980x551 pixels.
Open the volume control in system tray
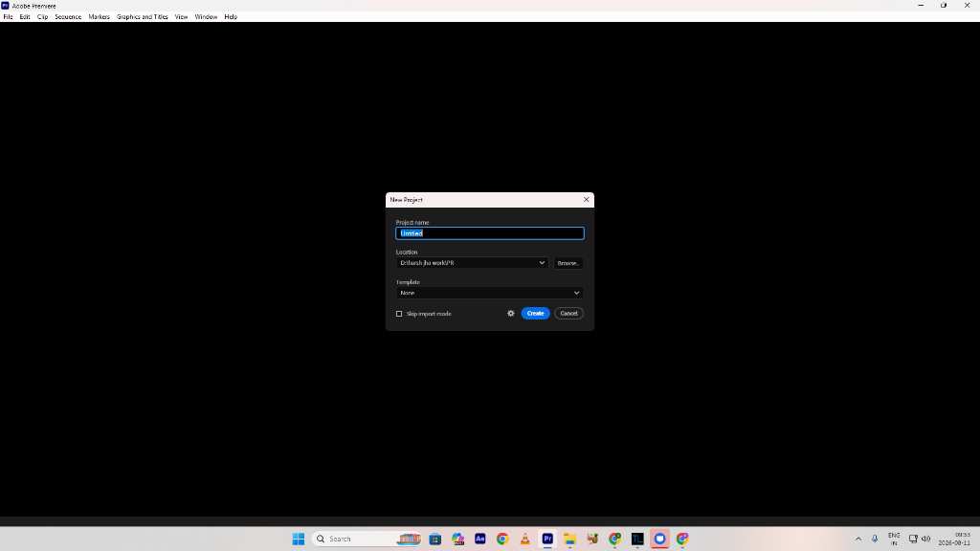pos(925,539)
